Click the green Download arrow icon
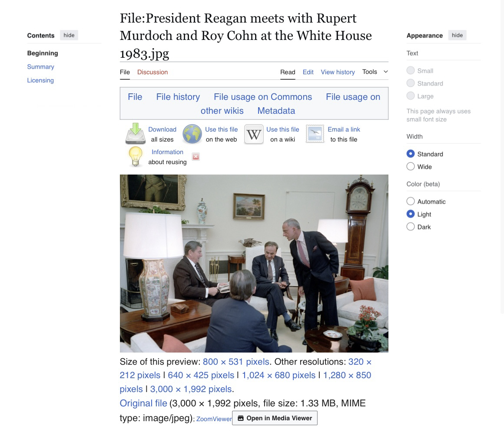Screen dimensions: 504x432 point(135,133)
